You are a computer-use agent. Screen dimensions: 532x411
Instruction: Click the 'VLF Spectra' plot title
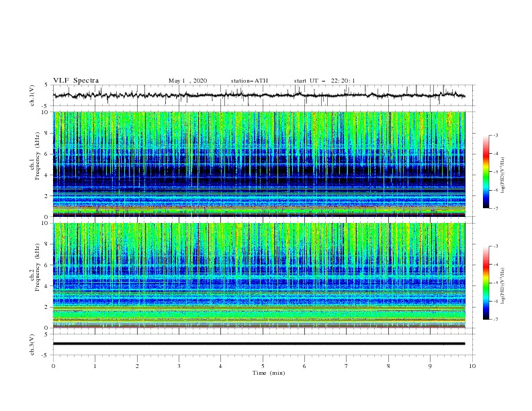[x=76, y=81]
